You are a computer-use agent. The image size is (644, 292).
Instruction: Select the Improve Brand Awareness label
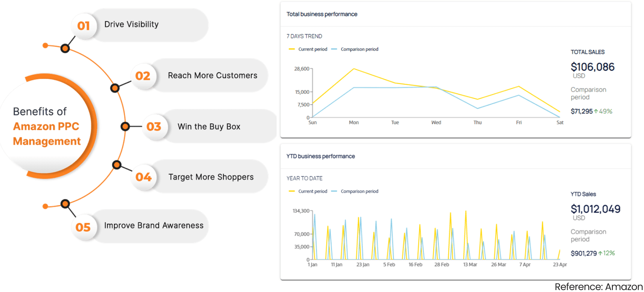click(154, 225)
